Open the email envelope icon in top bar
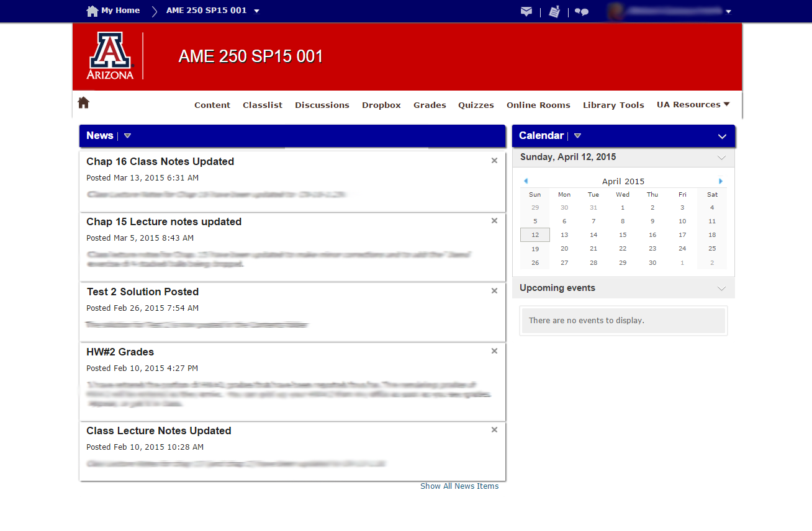The height and width of the screenshot is (531, 812). pyautogui.click(x=526, y=11)
